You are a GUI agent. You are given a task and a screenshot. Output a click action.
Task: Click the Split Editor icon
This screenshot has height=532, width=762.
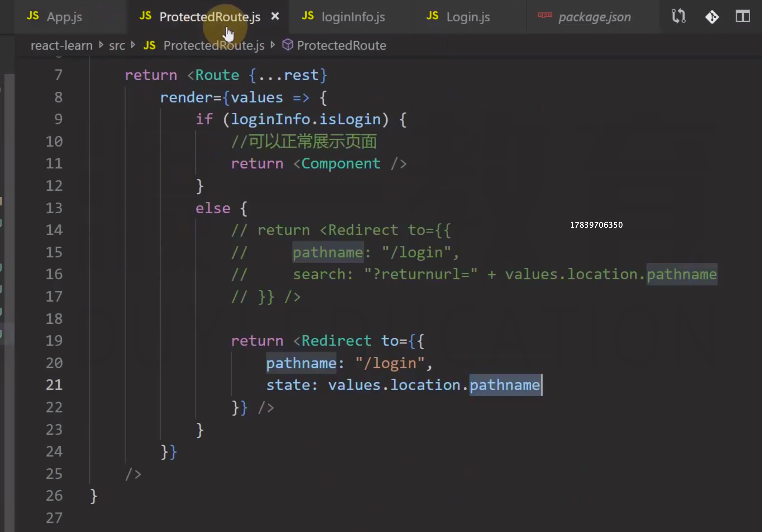point(743,16)
